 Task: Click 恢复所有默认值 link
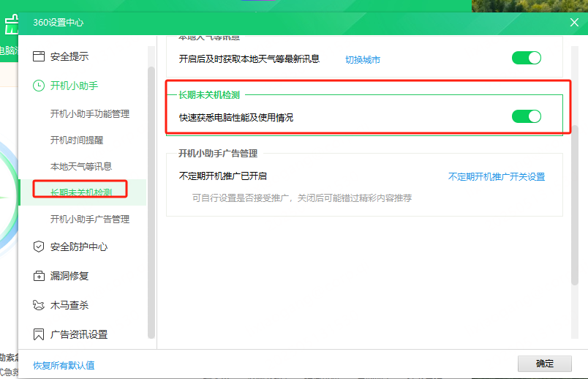click(x=64, y=365)
